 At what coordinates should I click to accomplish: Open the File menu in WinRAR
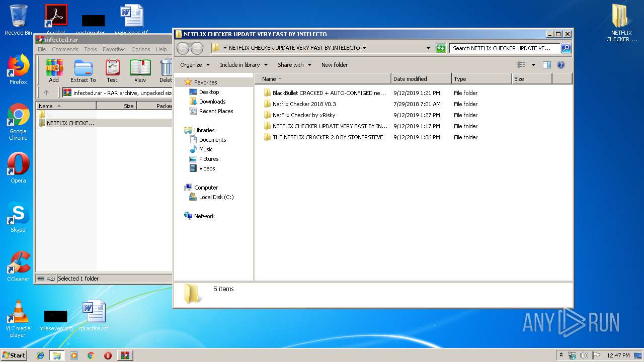pos(42,49)
